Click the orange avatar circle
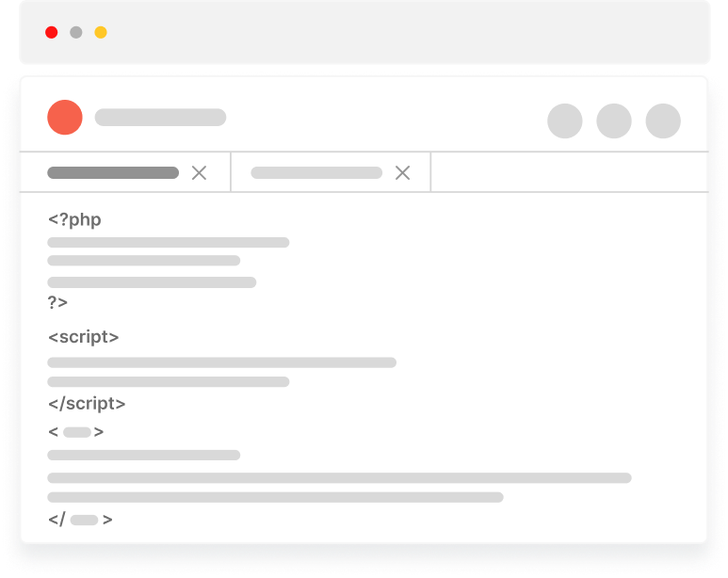 65,118
